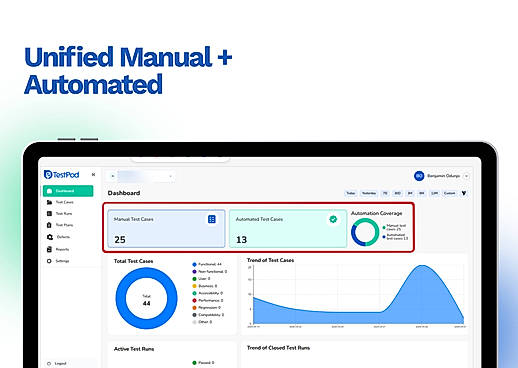Click the Dashboard home icon

[x=49, y=191]
